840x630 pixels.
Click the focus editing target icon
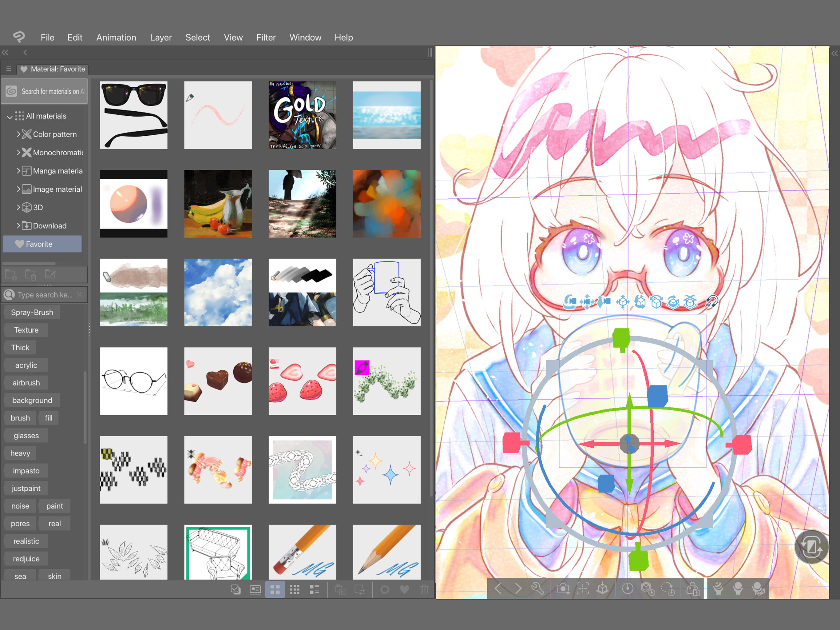[x=583, y=589]
